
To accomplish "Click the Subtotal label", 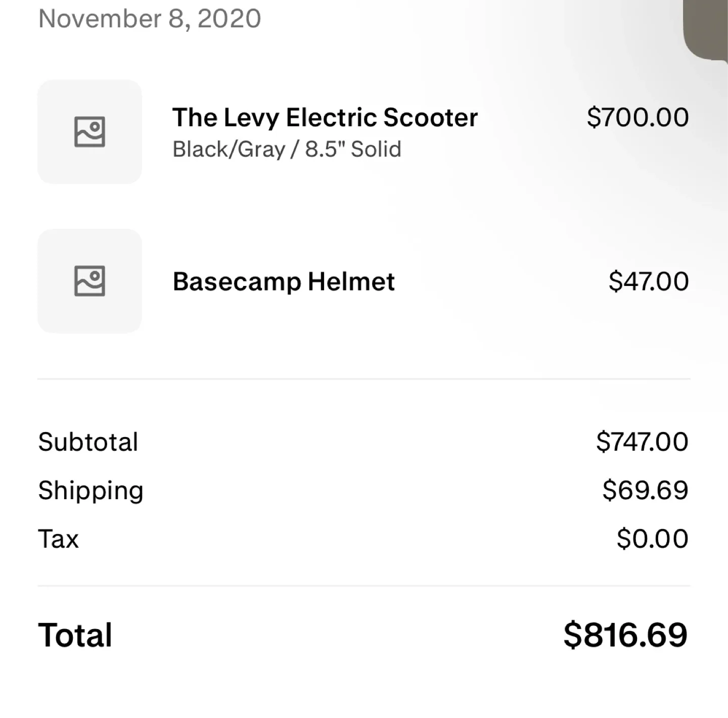I will (88, 442).
